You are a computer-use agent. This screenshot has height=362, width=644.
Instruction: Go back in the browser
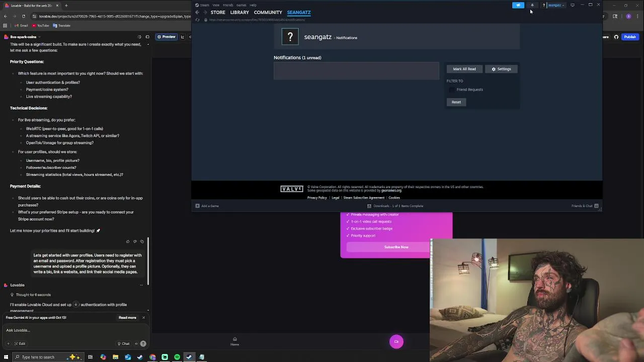(x=5, y=16)
